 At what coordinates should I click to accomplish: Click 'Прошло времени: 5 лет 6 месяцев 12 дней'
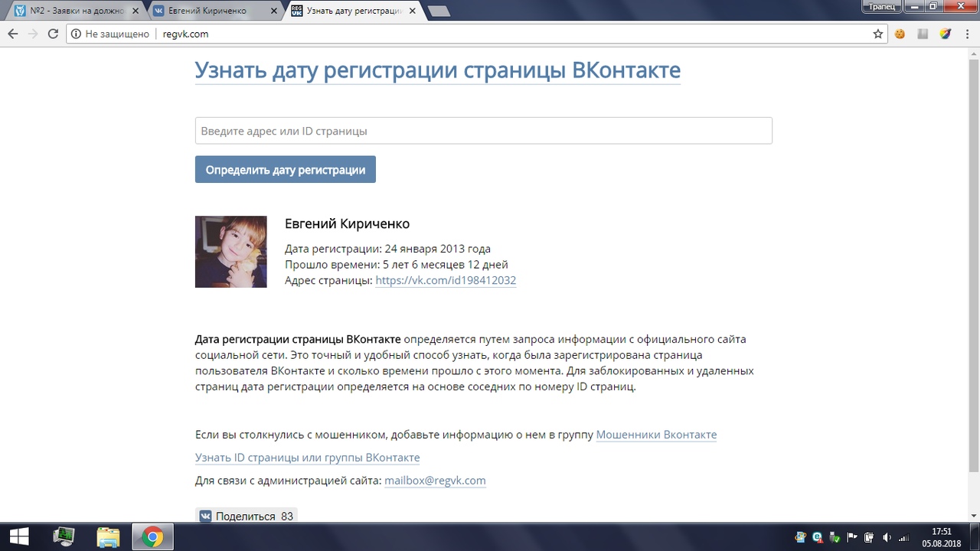click(x=397, y=265)
